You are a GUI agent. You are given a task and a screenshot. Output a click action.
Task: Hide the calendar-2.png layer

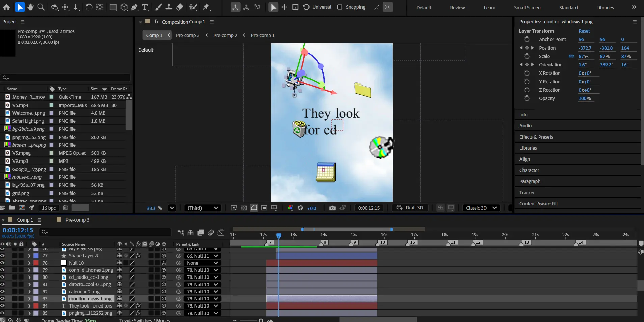3,291
